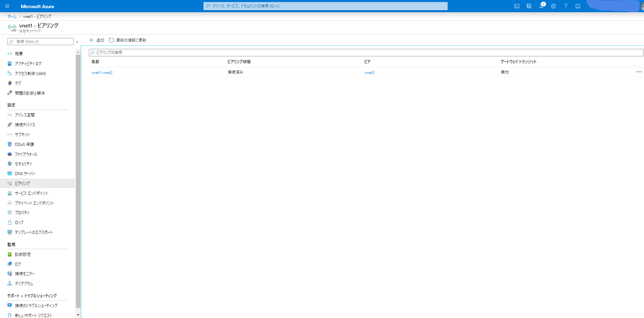The width and height of the screenshot is (644, 318).
Task: Click the global Azure search bar
Action: coord(326,6)
